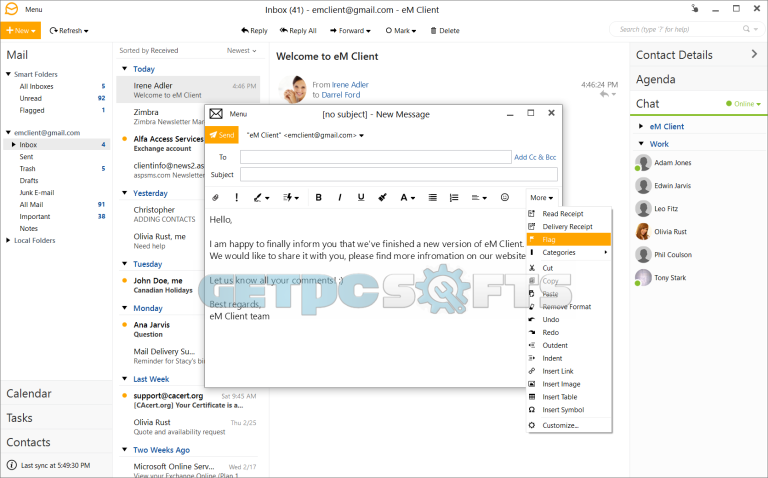This screenshot has width=768, height=478.
Task: Click the text highlight brush icon
Action: pyautogui.click(x=382, y=197)
